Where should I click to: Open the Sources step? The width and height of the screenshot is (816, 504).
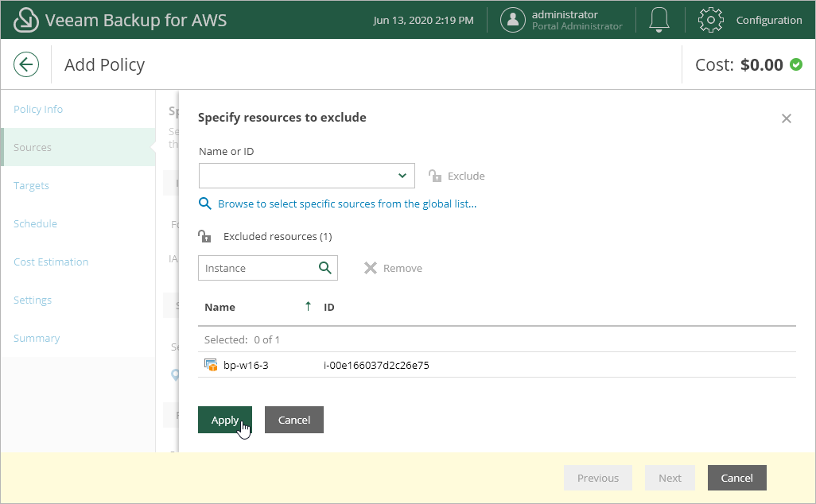(33, 147)
